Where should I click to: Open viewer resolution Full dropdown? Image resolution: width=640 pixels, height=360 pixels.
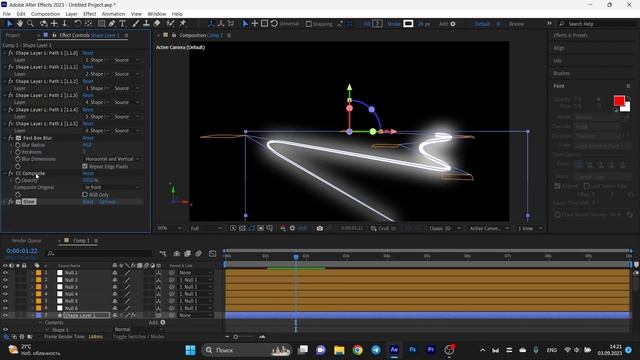click(x=207, y=228)
